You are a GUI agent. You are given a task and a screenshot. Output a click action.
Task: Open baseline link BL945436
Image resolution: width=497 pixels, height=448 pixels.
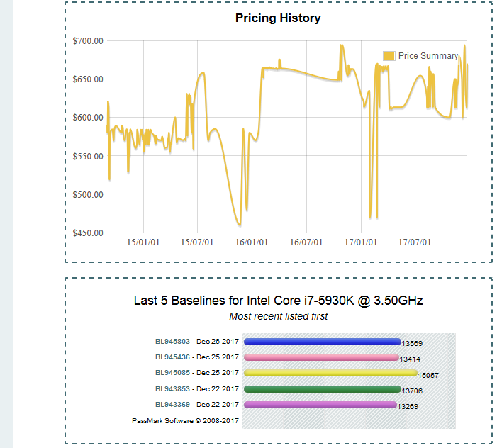(172, 357)
